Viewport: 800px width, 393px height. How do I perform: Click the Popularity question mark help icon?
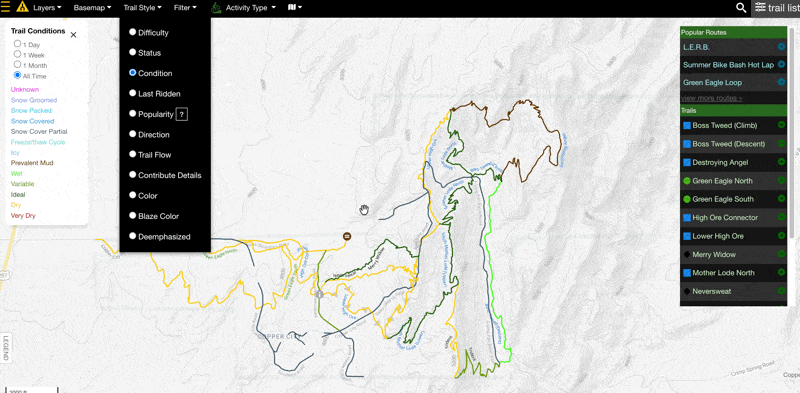click(x=182, y=114)
